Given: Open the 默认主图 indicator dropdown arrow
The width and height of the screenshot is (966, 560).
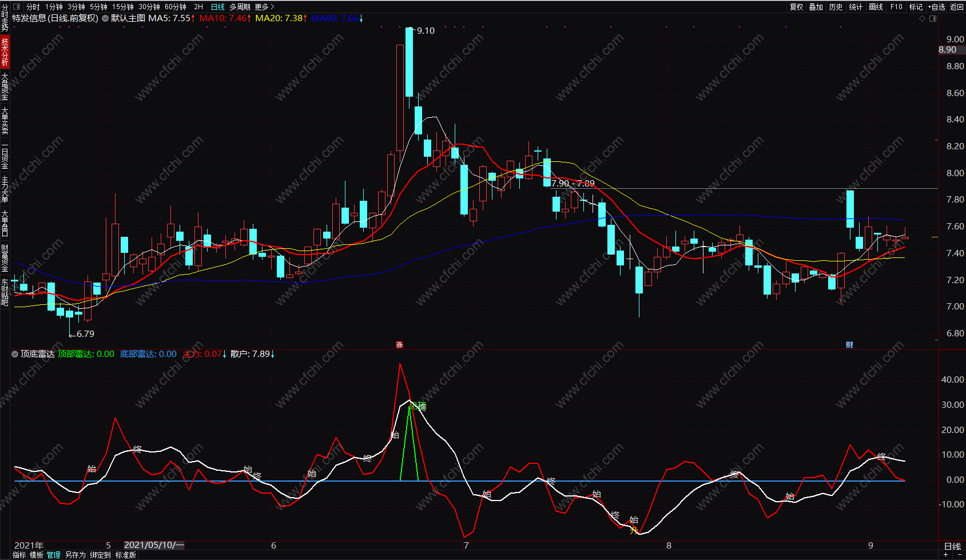Looking at the screenshot, I should (x=105, y=18).
